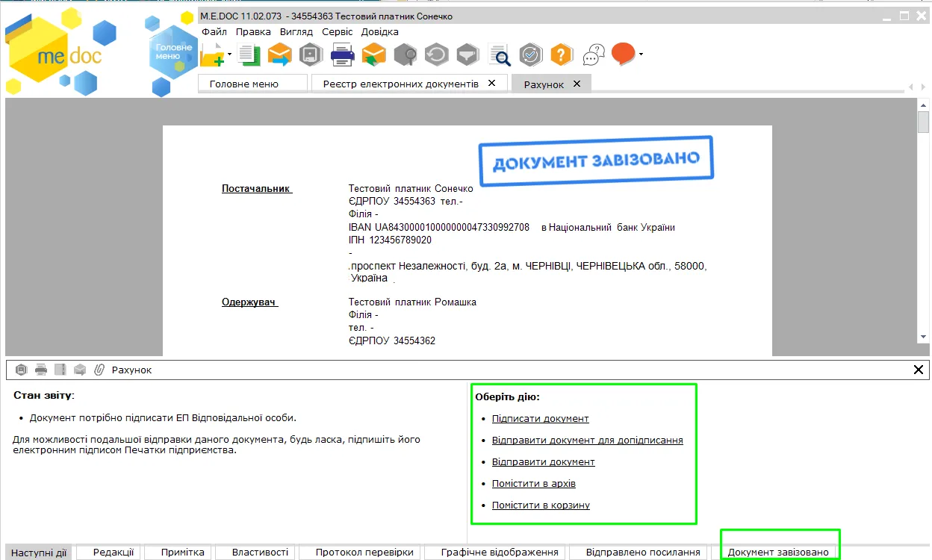The width and height of the screenshot is (932, 560).
Task: Click the receive envelope with green arrow icon
Action: click(373, 55)
